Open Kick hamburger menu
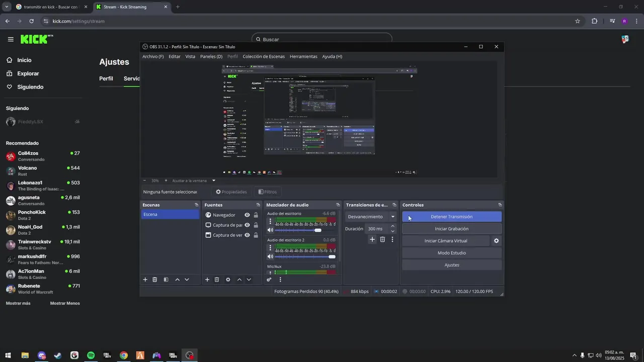The height and width of the screenshot is (362, 644). [x=11, y=39]
